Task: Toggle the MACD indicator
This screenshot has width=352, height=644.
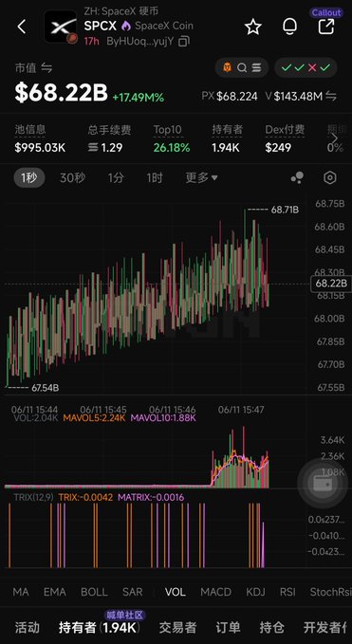Action: [215, 592]
